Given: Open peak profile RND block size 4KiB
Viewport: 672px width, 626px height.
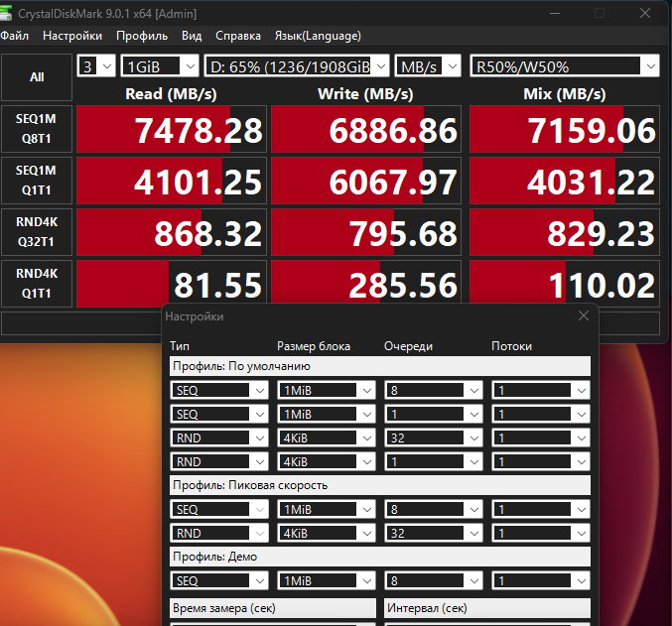Looking at the screenshot, I should point(327,533).
